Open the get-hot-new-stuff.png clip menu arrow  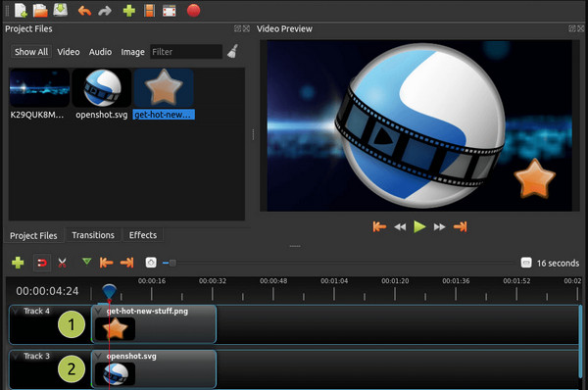coord(98,311)
